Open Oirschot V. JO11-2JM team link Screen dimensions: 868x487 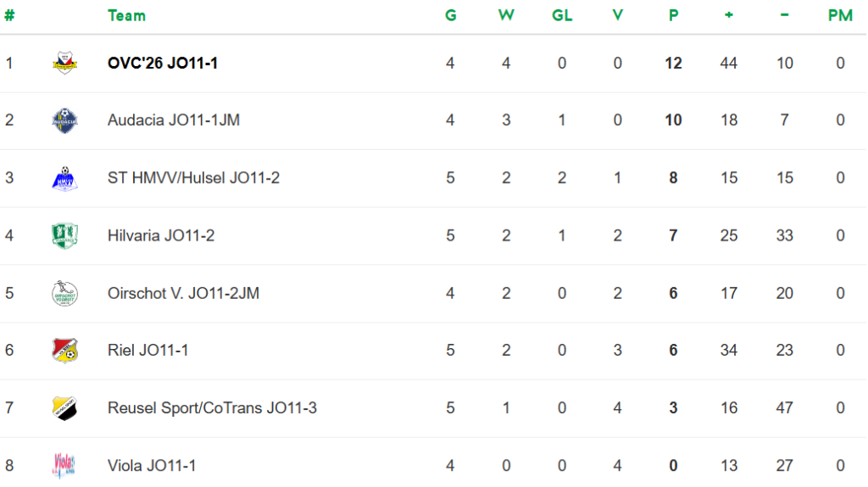tap(183, 293)
